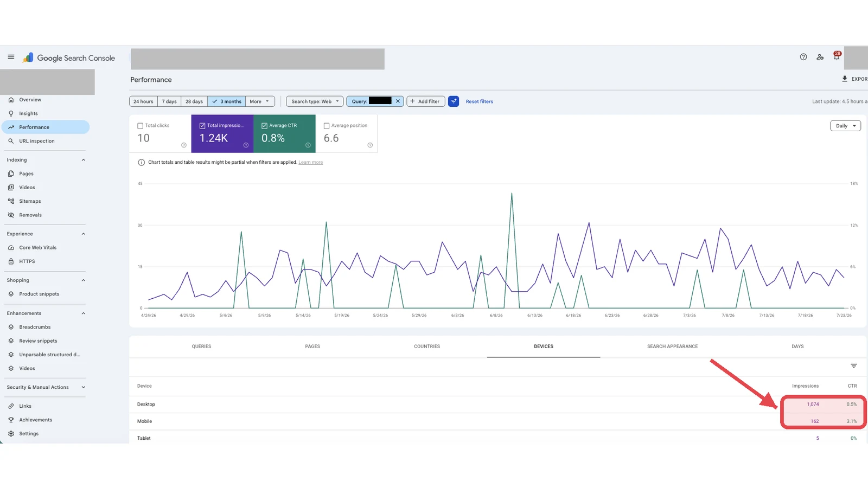The image size is (868, 488).
Task: Switch to the Days tab
Action: [x=797, y=346]
